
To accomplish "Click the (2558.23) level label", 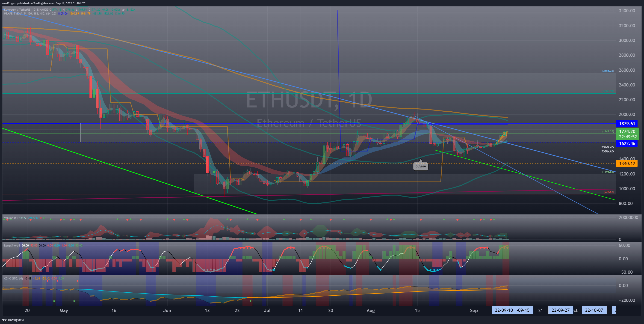I will click(608, 71).
